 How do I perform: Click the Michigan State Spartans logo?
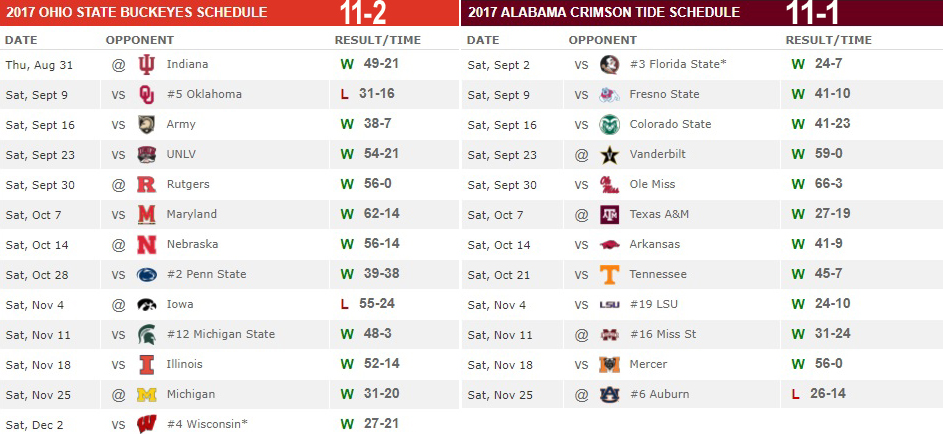click(147, 335)
